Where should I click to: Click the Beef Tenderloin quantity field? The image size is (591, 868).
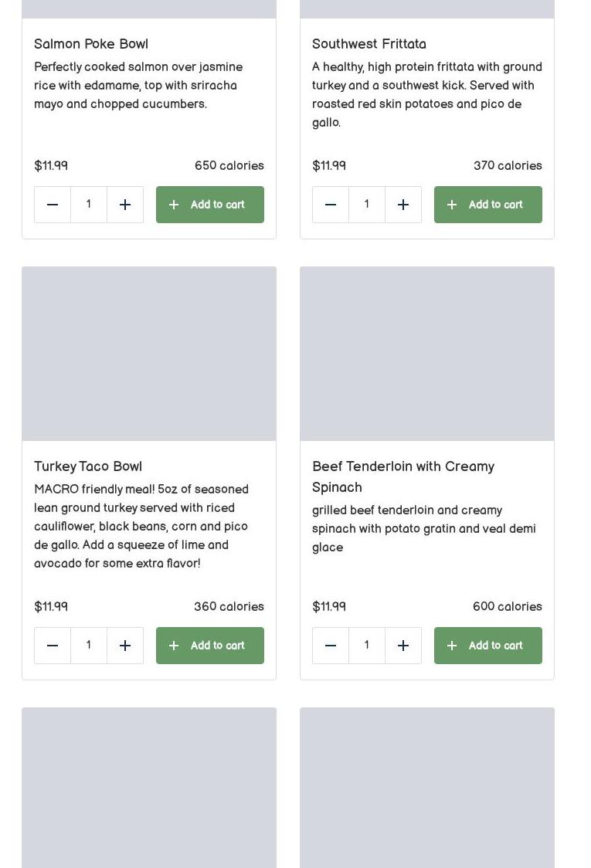click(367, 646)
